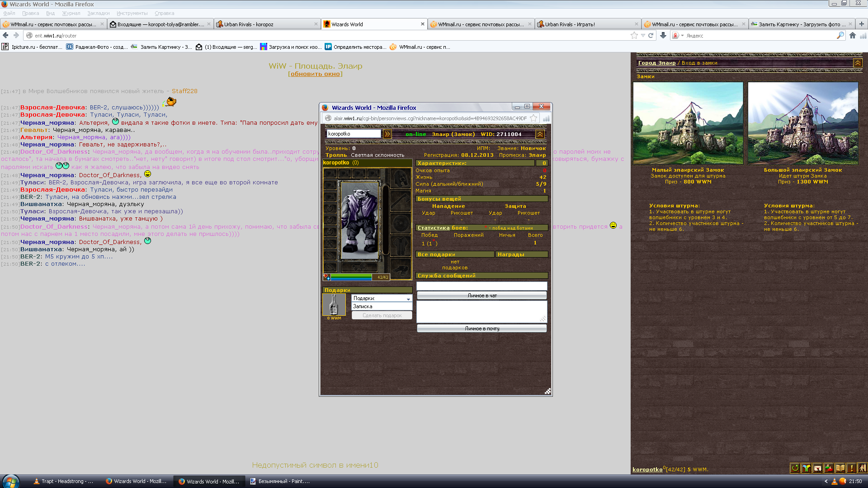This screenshot has height=488, width=868.
Task: Open the Инструменты menu
Action: [x=132, y=13]
